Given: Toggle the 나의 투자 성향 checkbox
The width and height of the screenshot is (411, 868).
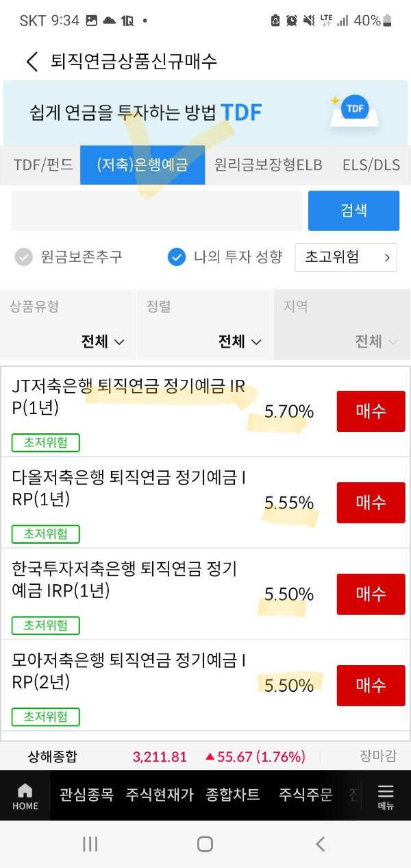Looking at the screenshot, I should 177,257.
